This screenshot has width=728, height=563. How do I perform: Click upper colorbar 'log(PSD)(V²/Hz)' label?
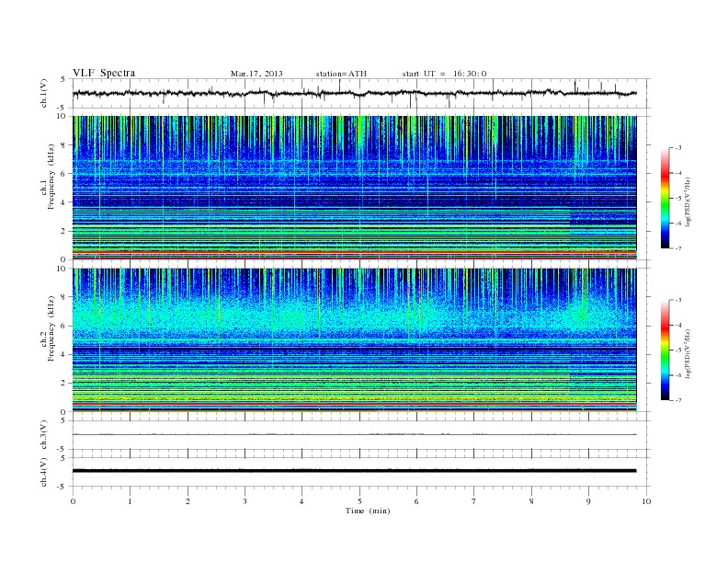coord(688,202)
